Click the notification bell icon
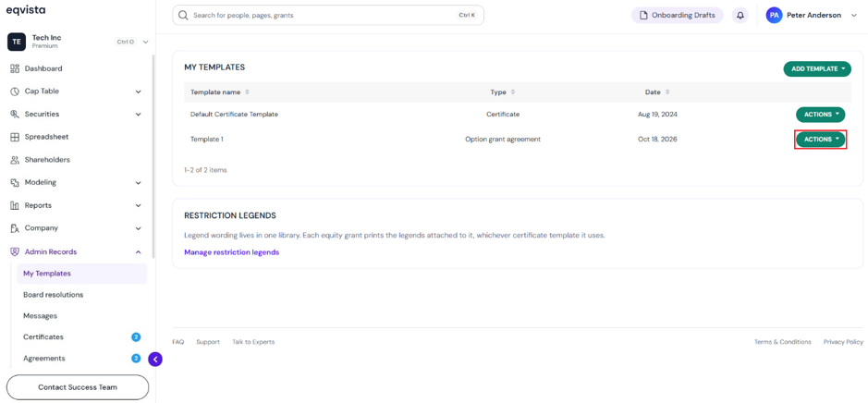The image size is (868, 403). (x=740, y=16)
